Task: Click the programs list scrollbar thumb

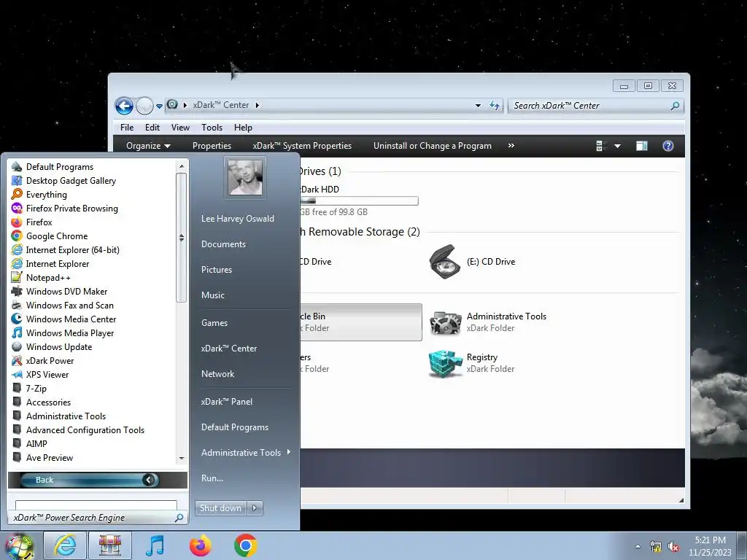Action: pos(181,237)
